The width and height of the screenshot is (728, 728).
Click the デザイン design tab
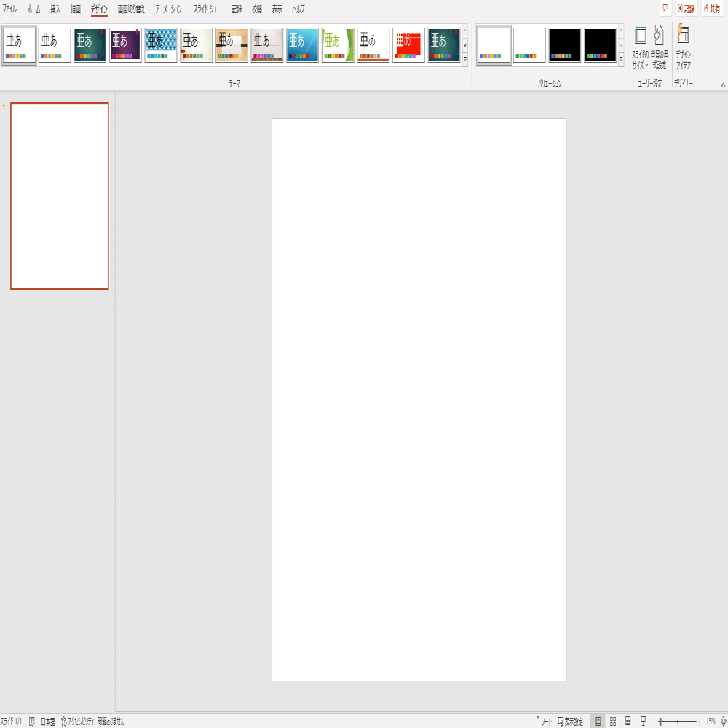tap(99, 9)
